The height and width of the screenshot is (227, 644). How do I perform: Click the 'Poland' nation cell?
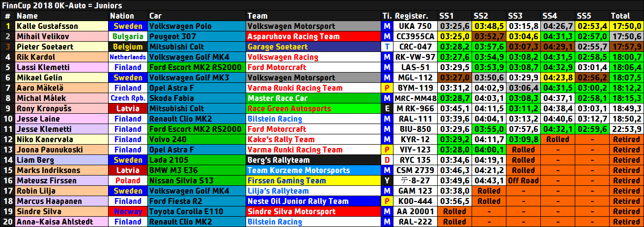pyautogui.click(x=128, y=180)
